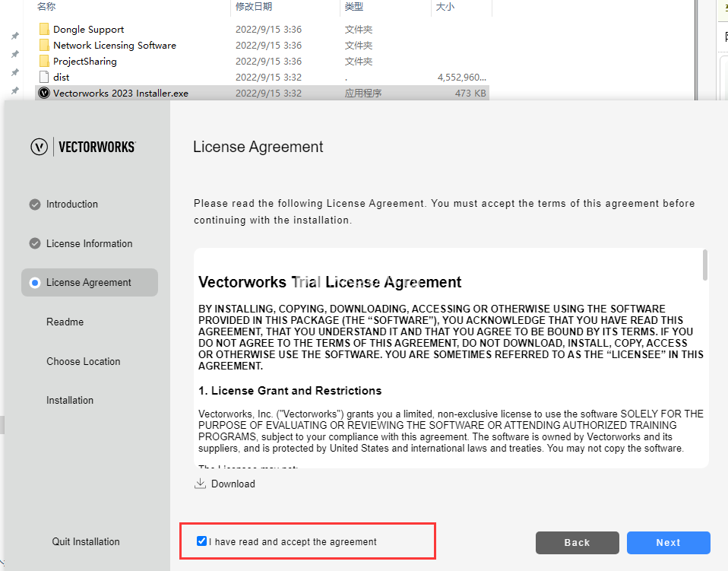
Task: Click the ProjectSharing folder icon
Action: pos(44,61)
